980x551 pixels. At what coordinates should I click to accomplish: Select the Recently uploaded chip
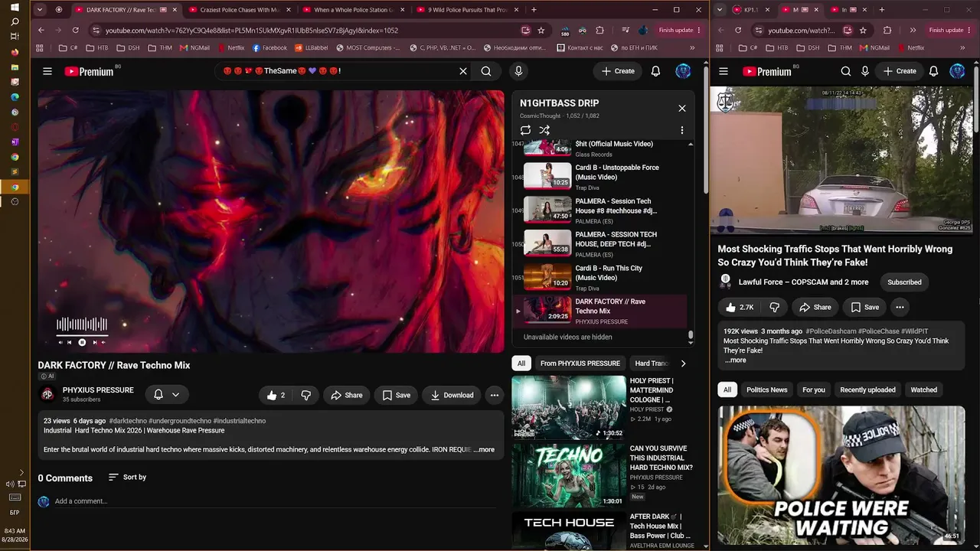pyautogui.click(x=867, y=390)
